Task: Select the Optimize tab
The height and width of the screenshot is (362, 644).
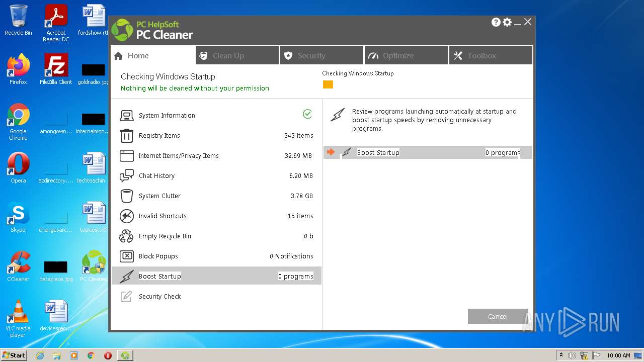Action: 407,55
